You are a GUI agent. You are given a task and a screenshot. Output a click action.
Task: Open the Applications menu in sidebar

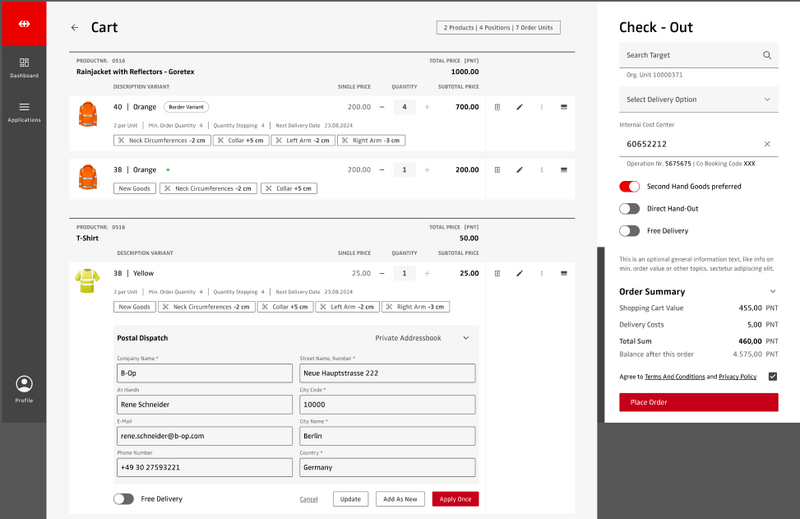coord(24,111)
